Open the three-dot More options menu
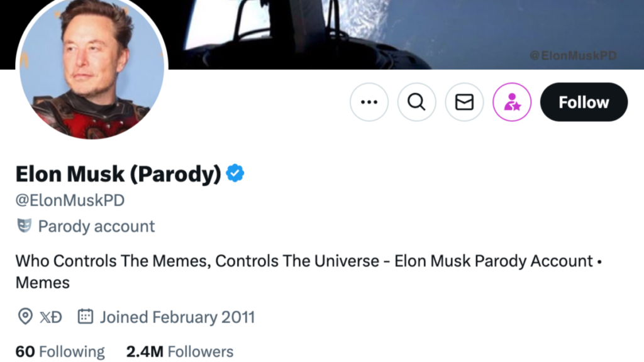Screen dimensions: 644x362 point(369,102)
